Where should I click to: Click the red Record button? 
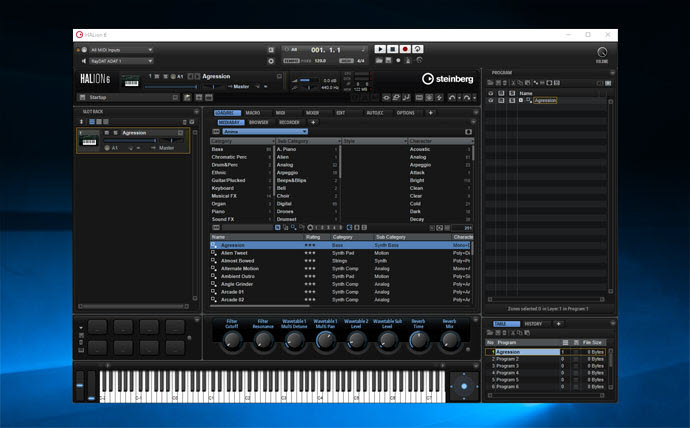click(404, 49)
